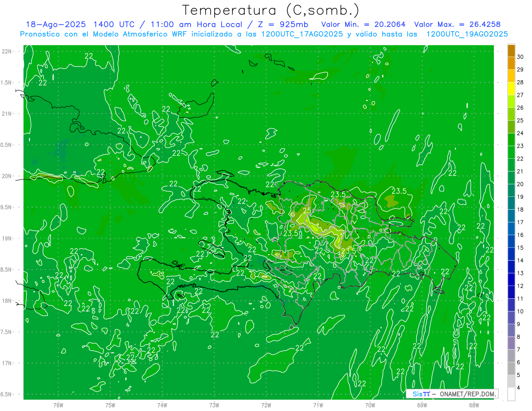
Task: Click the colorbar scale label 30
Action: [520, 57]
